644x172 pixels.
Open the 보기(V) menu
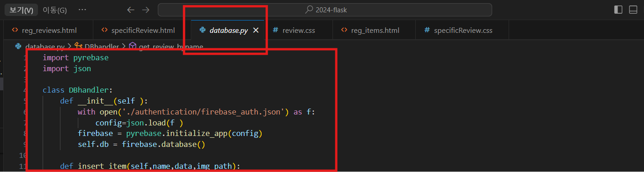point(21,10)
